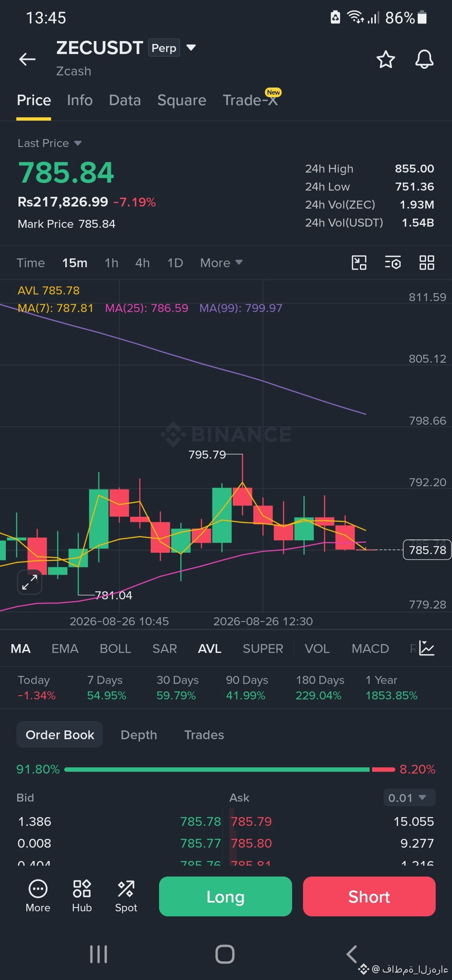The image size is (452, 980).
Task: Tap the battery status icon
Action: (x=422, y=18)
